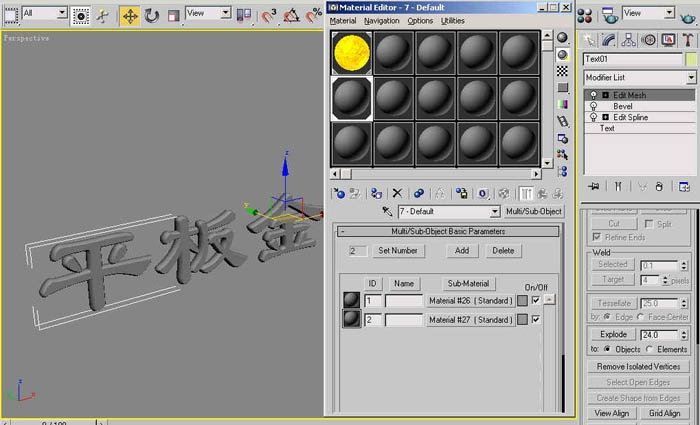Toggle Edit Spline modifier lightbulb
700x425 pixels.
click(593, 117)
